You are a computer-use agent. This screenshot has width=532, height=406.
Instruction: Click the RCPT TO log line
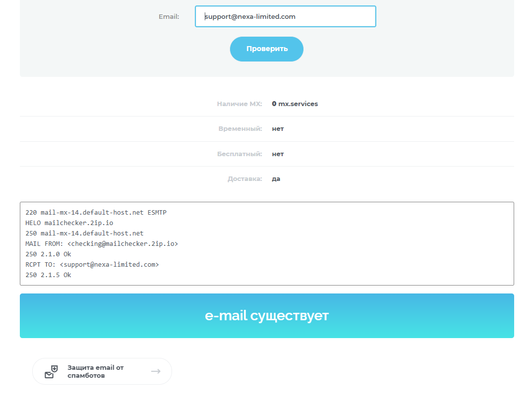click(x=92, y=265)
